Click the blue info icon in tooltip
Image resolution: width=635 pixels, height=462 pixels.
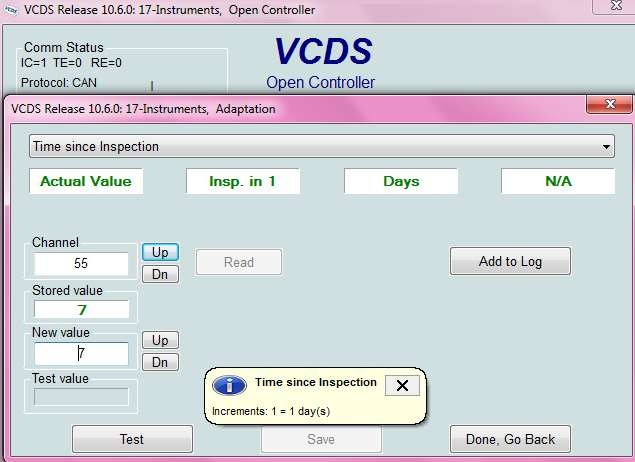point(230,385)
